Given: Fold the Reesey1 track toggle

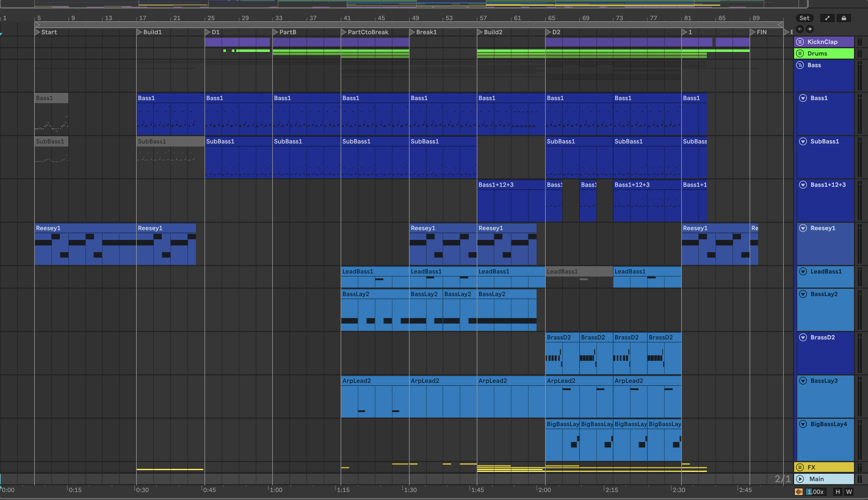Looking at the screenshot, I should point(803,228).
